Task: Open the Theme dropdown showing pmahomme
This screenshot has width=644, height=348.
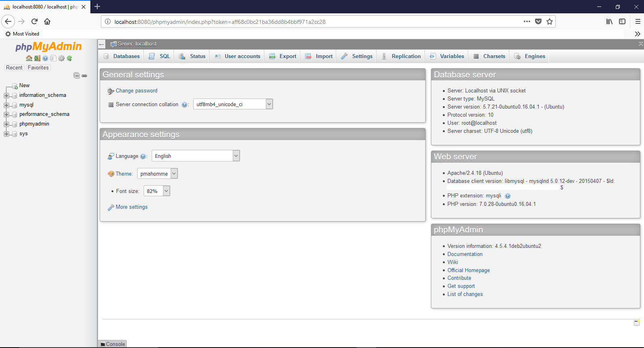Action: (157, 174)
